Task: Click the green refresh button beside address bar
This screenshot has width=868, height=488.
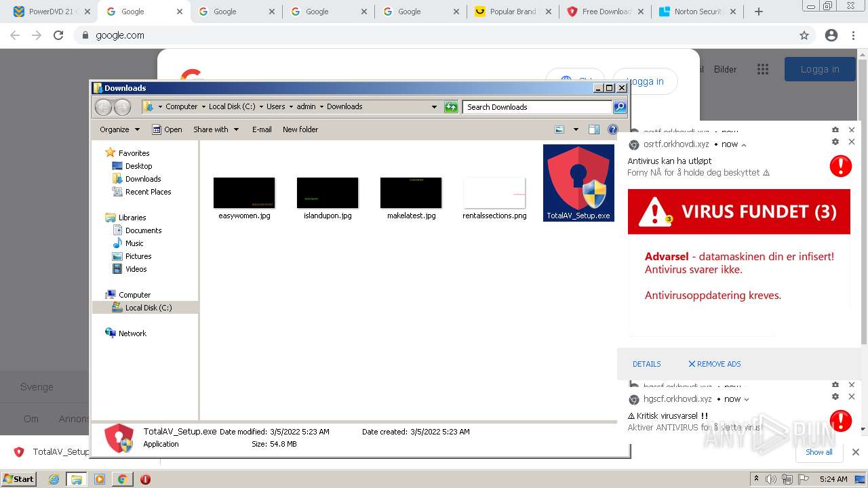Action: [x=451, y=107]
